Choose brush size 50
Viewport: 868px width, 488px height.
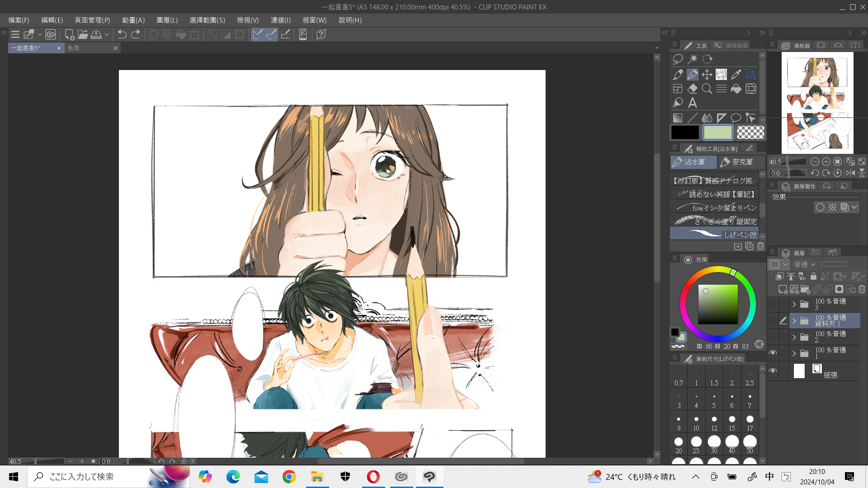[x=750, y=445]
